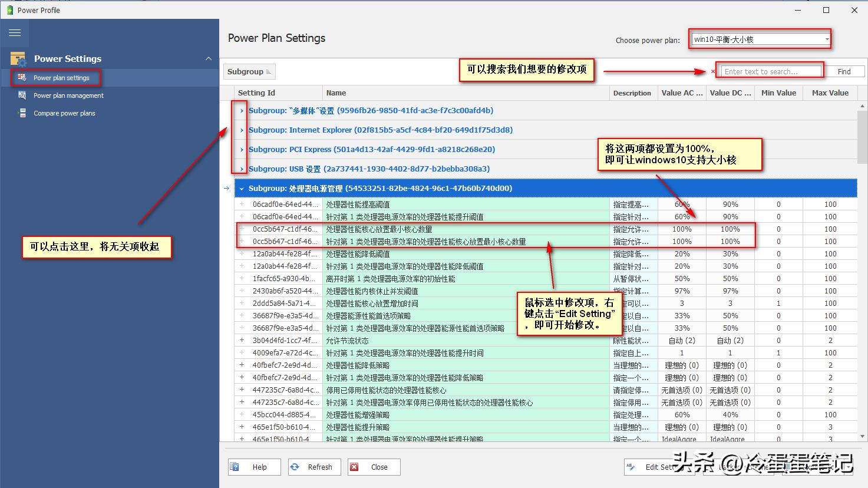Open the hamburger navigation menu
Screen dimensions: 868x488
(x=15, y=33)
